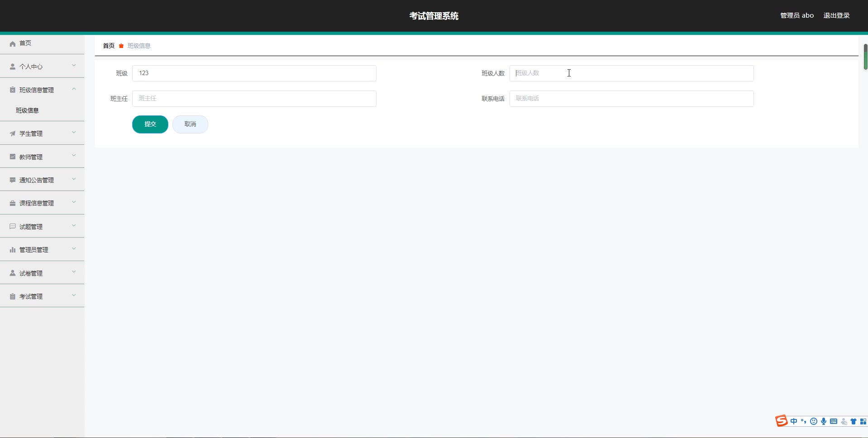Viewport: 868px width, 438px height.
Task: Focus the 联系电话 input field
Action: (632, 99)
